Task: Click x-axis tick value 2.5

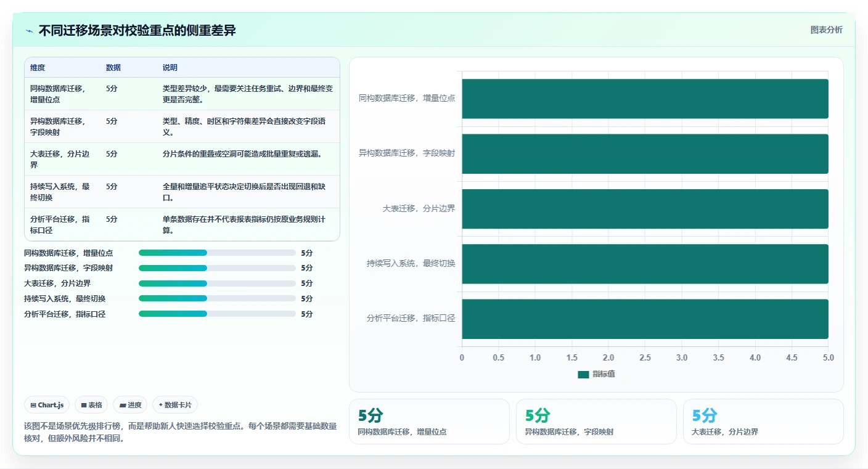Action: 645,357
